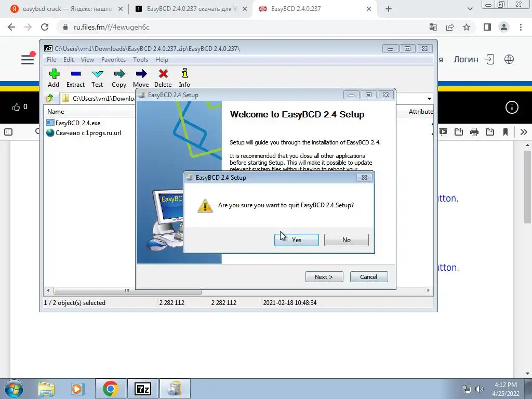Click the Info icon in 7-Zip

point(184,78)
